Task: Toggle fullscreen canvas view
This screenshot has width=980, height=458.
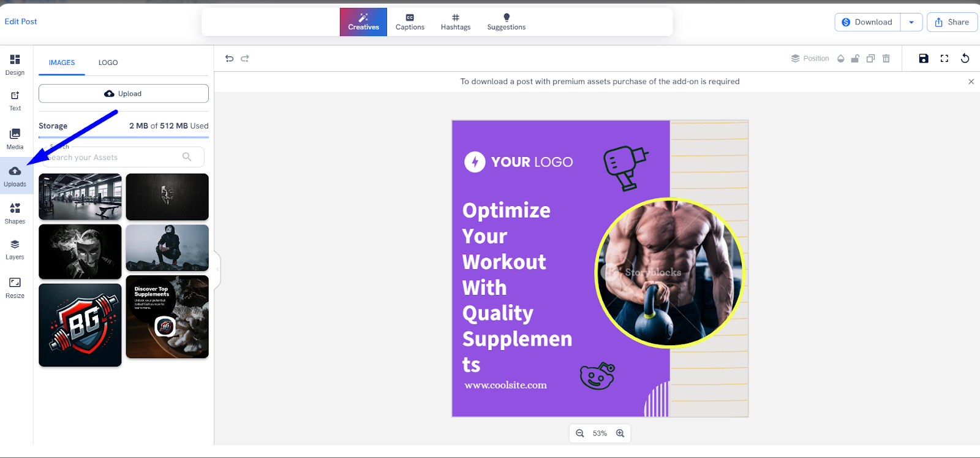Action: coord(944,58)
